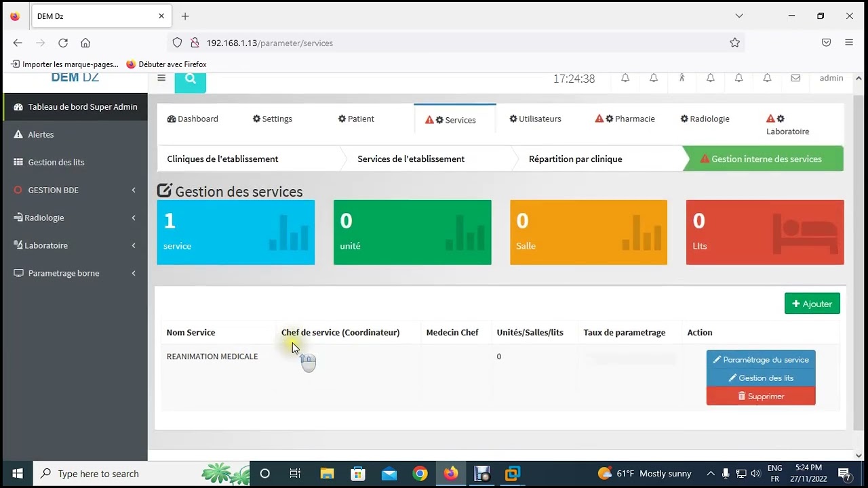Click the bell icon next to envelope
Image resolution: width=868 pixels, height=488 pixels.
(x=767, y=78)
